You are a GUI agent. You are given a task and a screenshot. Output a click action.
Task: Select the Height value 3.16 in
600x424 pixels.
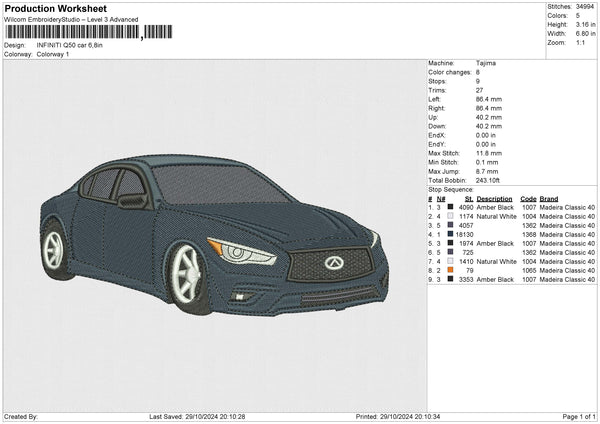click(x=585, y=24)
